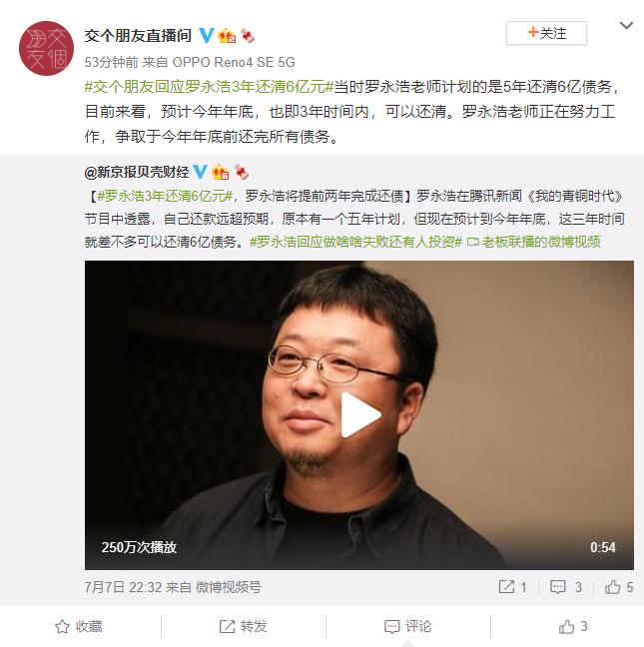Open hashtag #交个朋友回应罗永浩3年还清6亿元#
Viewport: 644px width, 647px height.
coord(209,87)
